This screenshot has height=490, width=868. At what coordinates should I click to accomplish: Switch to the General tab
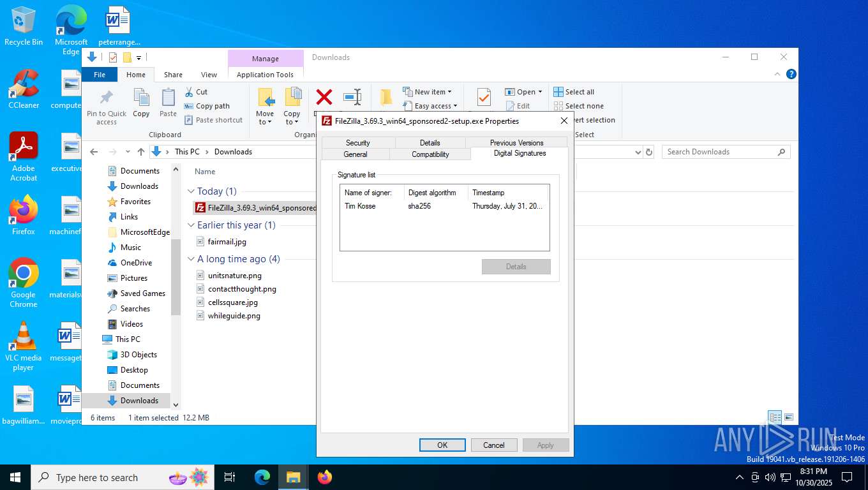[355, 154]
